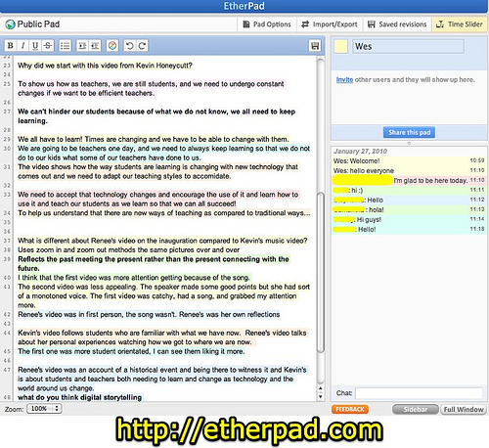Click the globe icon beside Public Pad

(x=11, y=24)
